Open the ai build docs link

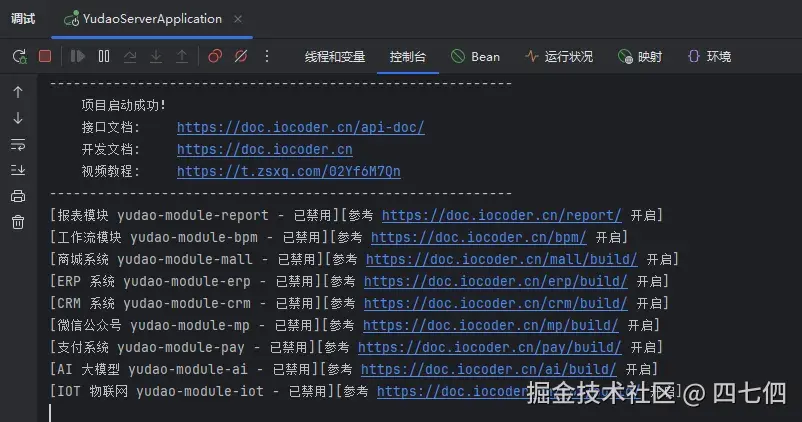[488, 369]
